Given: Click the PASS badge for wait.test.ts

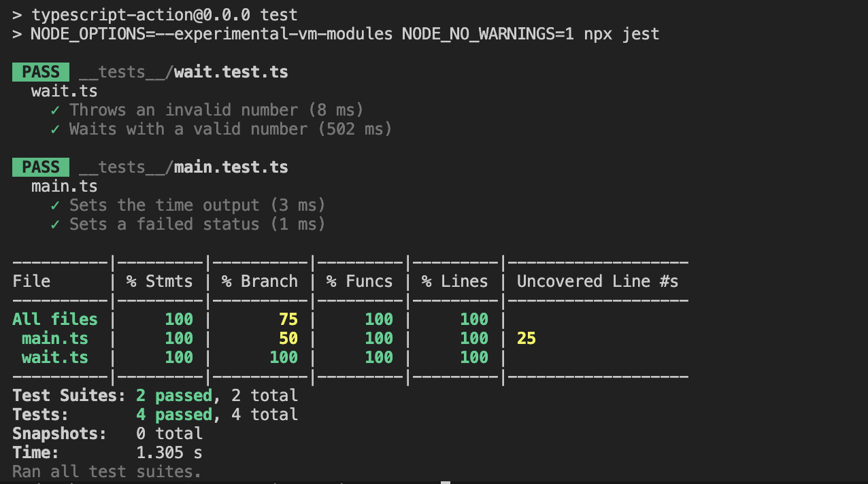Looking at the screenshot, I should (40, 72).
